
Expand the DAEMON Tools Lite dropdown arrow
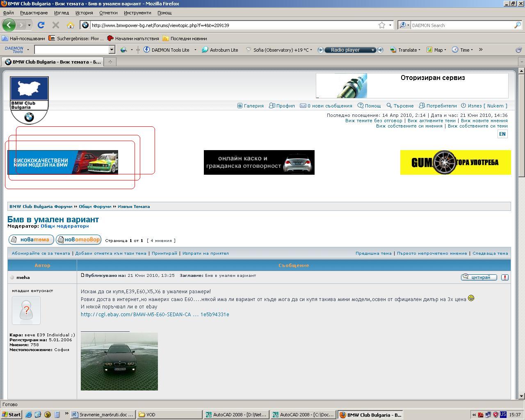tap(195, 50)
